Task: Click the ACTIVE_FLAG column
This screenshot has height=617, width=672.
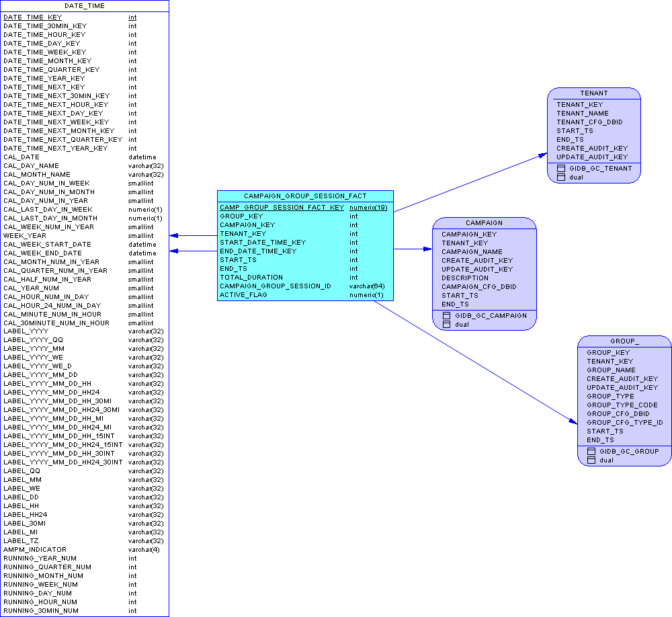Action: click(x=243, y=295)
